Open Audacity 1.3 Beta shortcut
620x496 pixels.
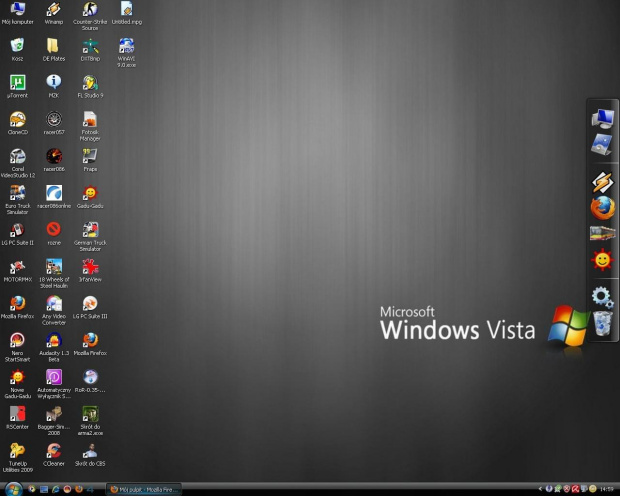54,347
